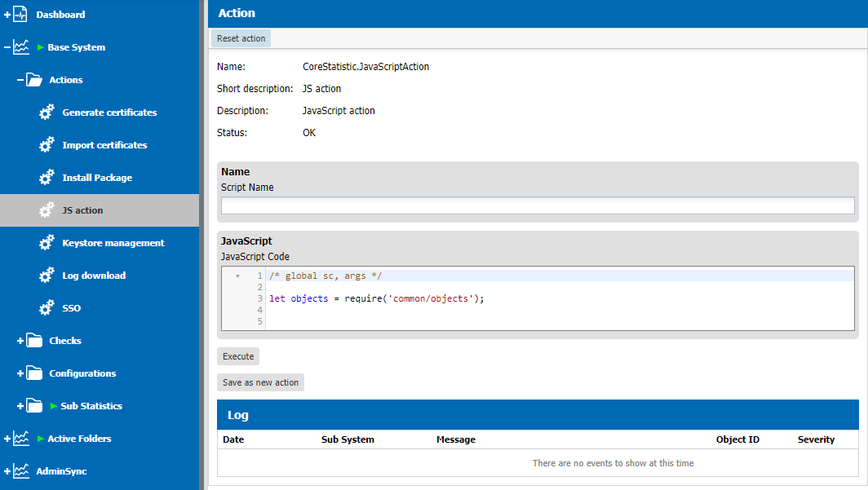The width and height of the screenshot is (868, 490).
Task: Click the CoreStatistic.JavaScriptAction name value
Action: coord(365,66)
